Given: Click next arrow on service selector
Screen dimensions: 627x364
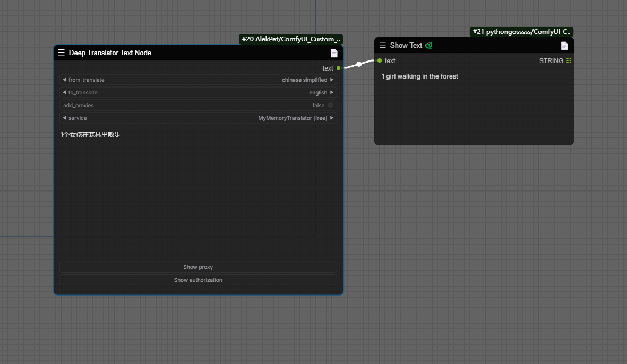Looking at the screenshot, I should click(332, 118).
